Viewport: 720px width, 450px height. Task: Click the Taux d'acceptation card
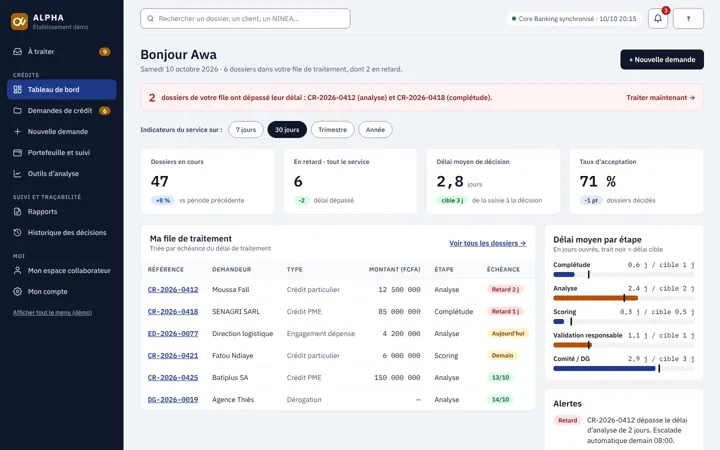(636, 181)
